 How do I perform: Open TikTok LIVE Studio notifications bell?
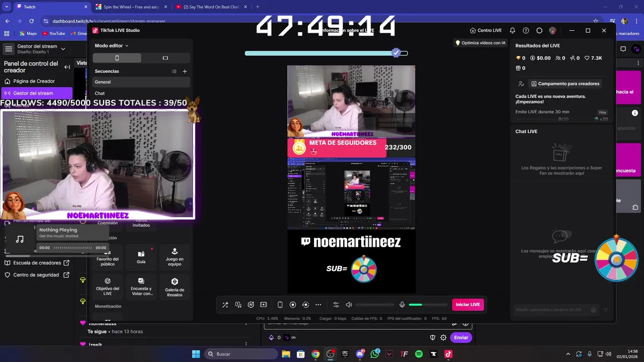point(512,31)
